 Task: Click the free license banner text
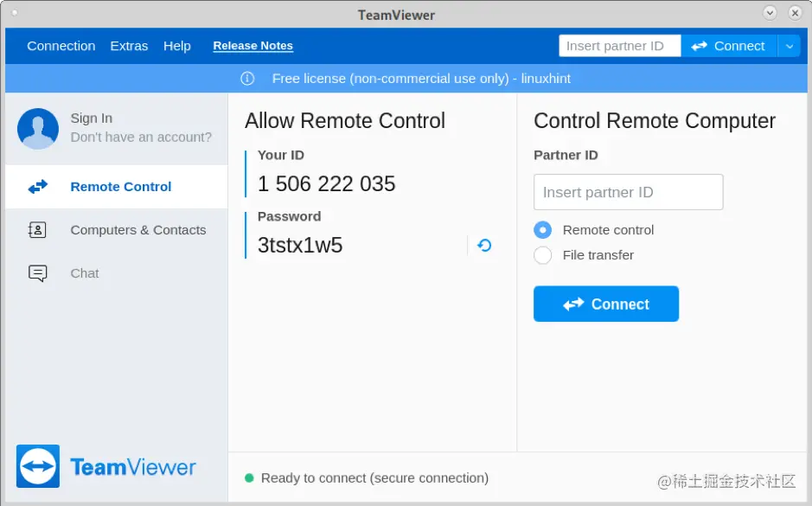pos(421,78)
